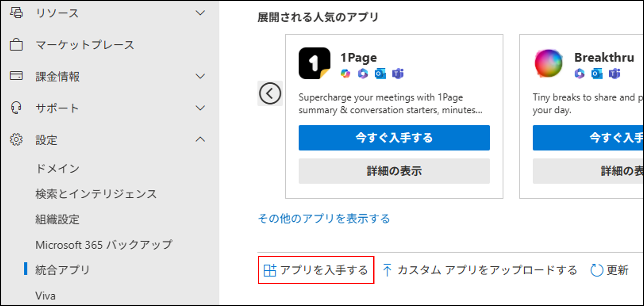This screenshot has width=644, height=306.
Task: Select Microsoft 365 バックアップ in the sidebar
Action: 104,245
